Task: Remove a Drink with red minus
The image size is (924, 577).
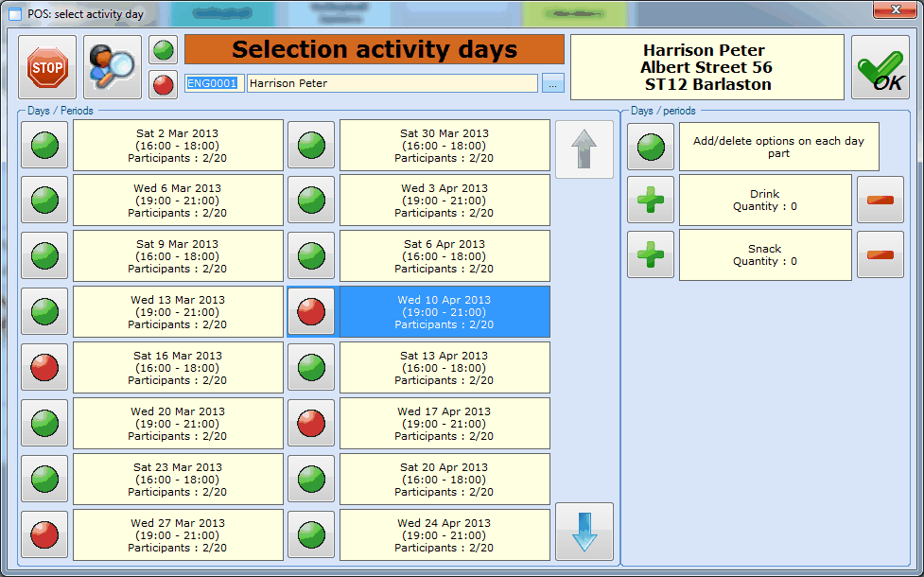Action: tap(880, 200)
